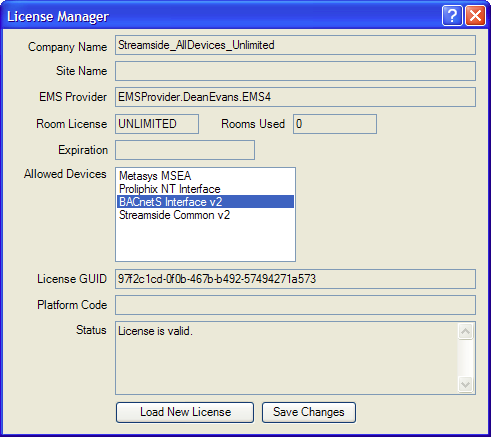The image size is (491, 437).
Task: Click the Rooms Used field
Action: click(x=335, y=124)
